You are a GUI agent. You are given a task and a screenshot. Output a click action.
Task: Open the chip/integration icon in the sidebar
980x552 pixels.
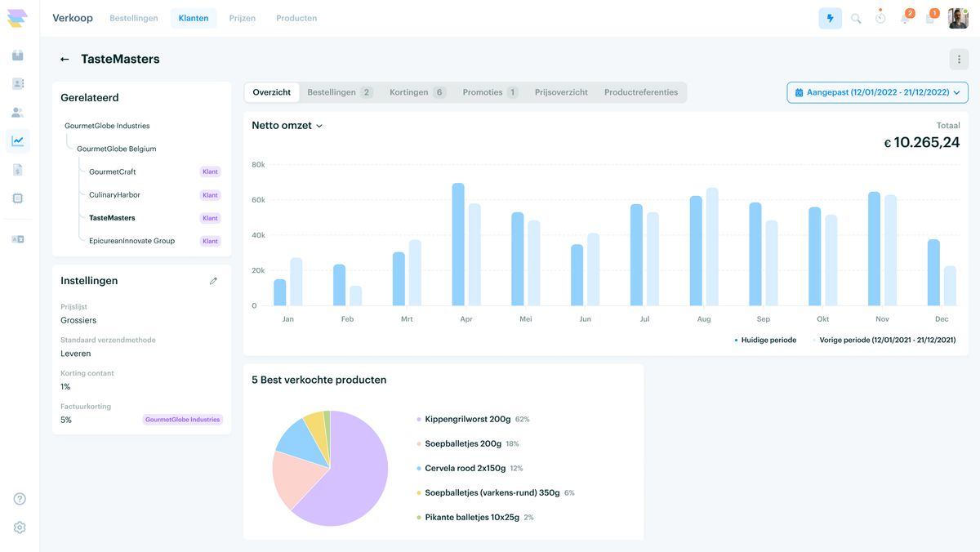[x=18, y=198]
